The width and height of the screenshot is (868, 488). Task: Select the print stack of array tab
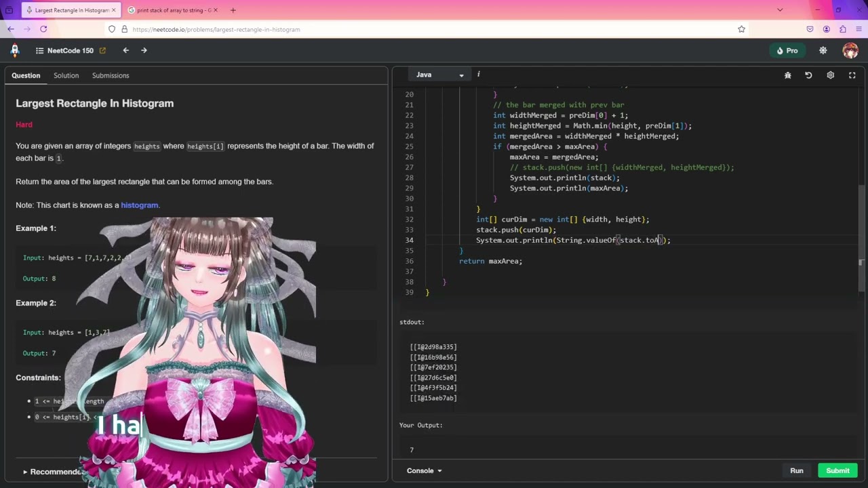click(x=173, y=10)
